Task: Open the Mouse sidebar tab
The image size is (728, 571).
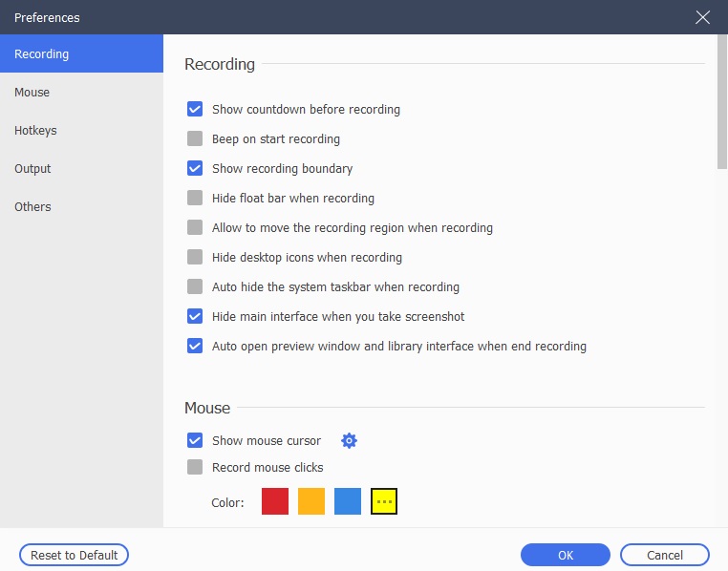Action: click(x=82, y=92)
